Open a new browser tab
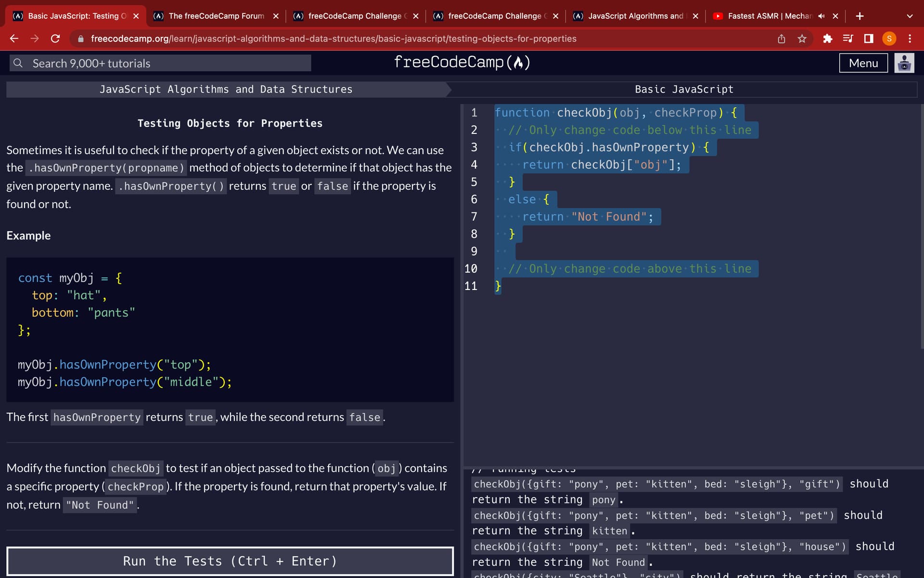924x578 pixels. point(860,16)
